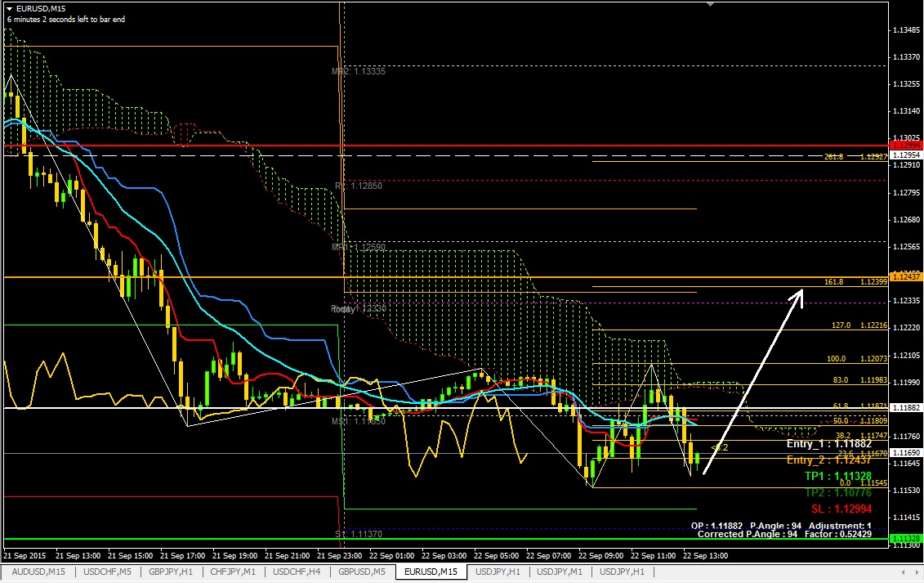
Task: Click the '21 Sep 2015' date on time axis
Action: coord(25,556)
